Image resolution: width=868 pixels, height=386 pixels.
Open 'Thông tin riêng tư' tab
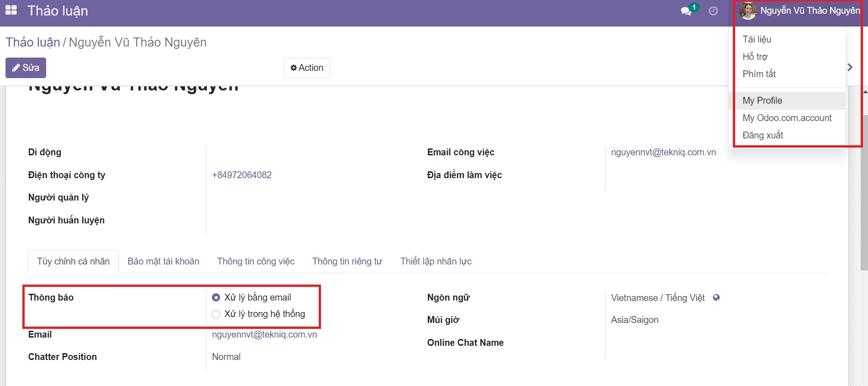point(347,261)
